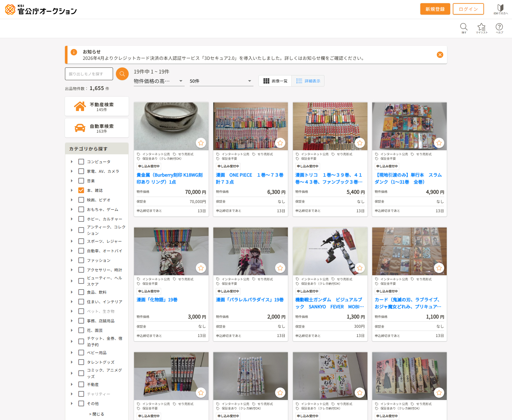Check the おもちゃ、ゲーム checkbox
The width and height of the screenshot is (512, 420).
(x=81, y=209)
